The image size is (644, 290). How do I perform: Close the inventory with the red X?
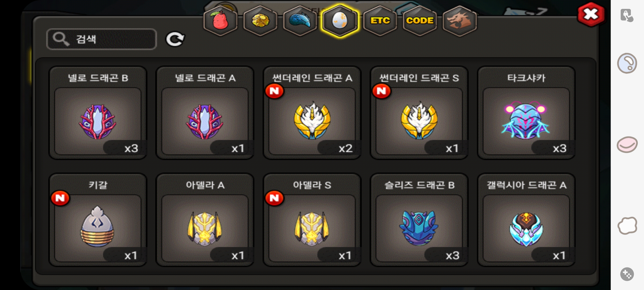[x=591, y=15]
